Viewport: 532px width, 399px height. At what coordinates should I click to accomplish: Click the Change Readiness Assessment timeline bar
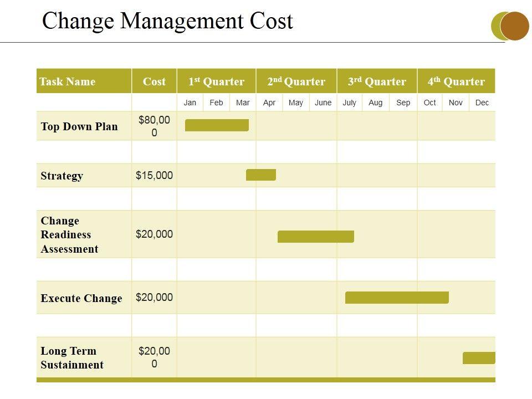click(315, 237)
